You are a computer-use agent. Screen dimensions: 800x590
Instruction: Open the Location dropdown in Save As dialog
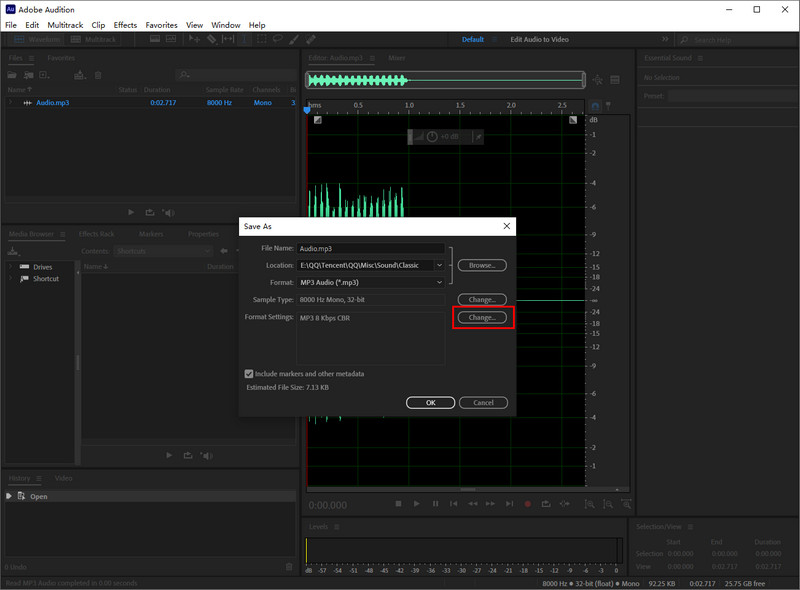pyautogui.click(x=370, y=265)
